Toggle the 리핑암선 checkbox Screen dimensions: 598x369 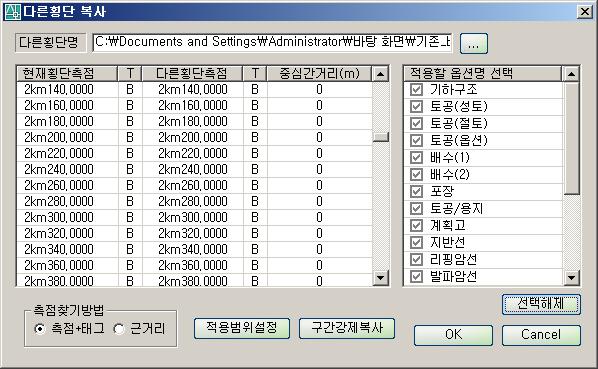coord(416,260)
